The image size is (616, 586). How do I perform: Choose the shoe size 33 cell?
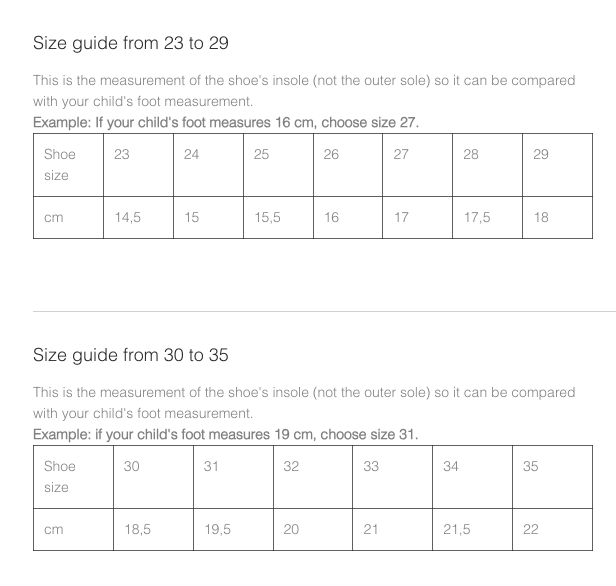tap(392, 477)
